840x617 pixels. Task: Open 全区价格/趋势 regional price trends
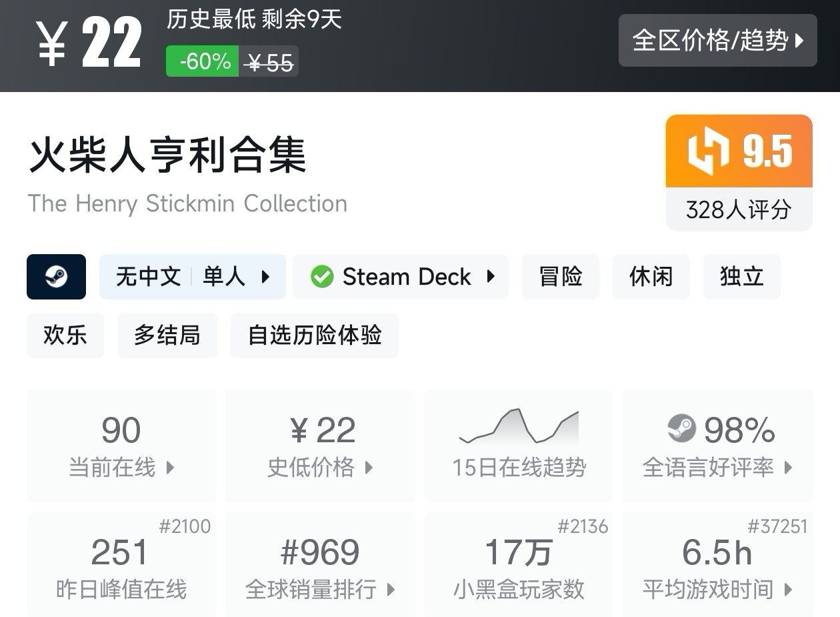(x=717, y=41)
